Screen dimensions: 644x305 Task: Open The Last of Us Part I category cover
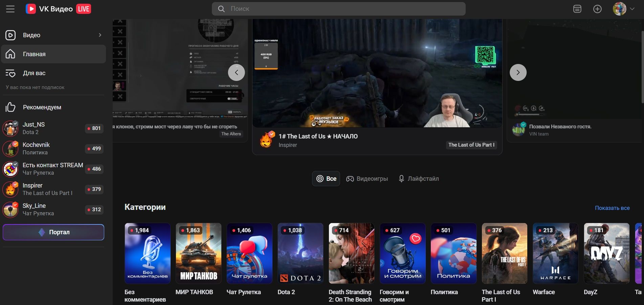pos(505,253)
